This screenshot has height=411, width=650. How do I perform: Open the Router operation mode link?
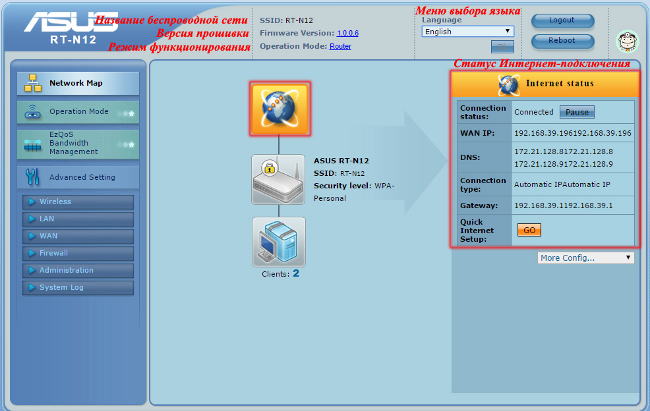(340, 46)
